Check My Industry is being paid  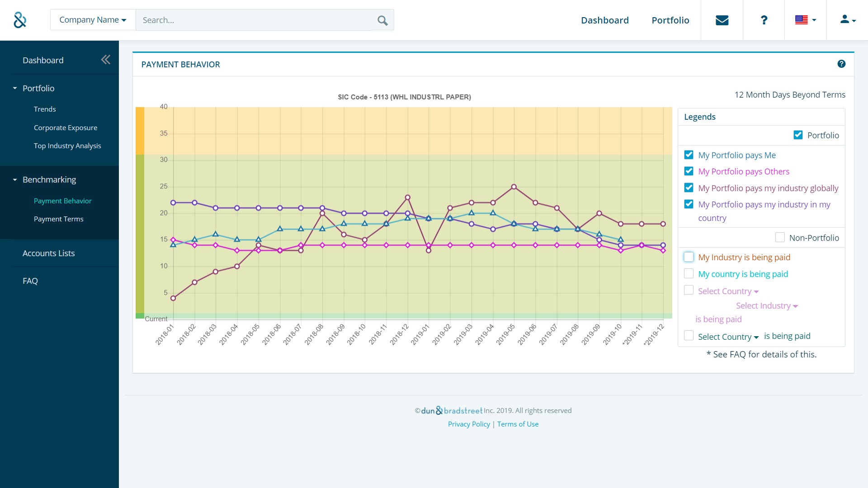click(689, 257)
